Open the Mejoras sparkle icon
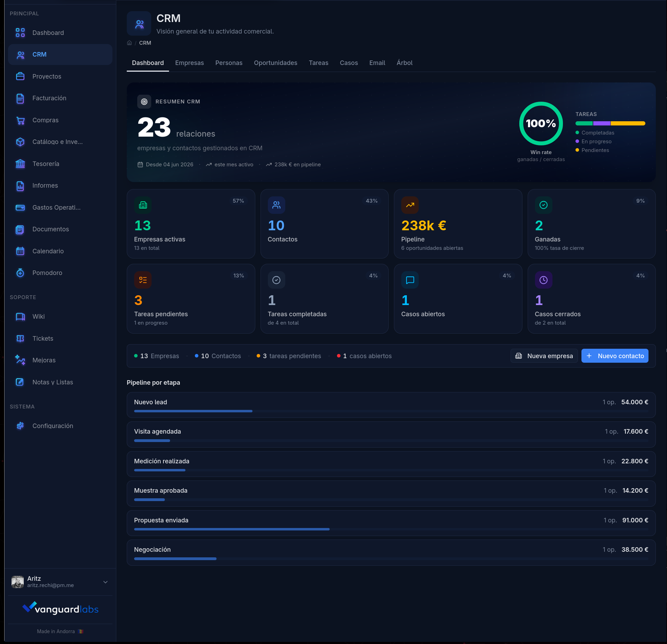 coord(20,360)
